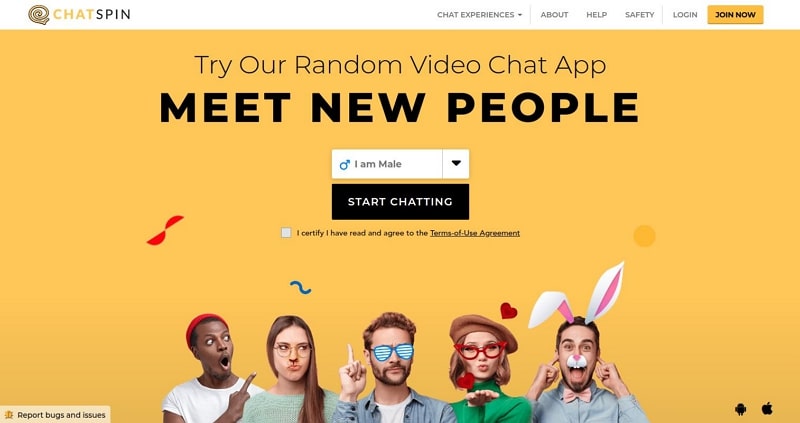Click the Chatspin spiral logo icon

(x=39, y=15)
